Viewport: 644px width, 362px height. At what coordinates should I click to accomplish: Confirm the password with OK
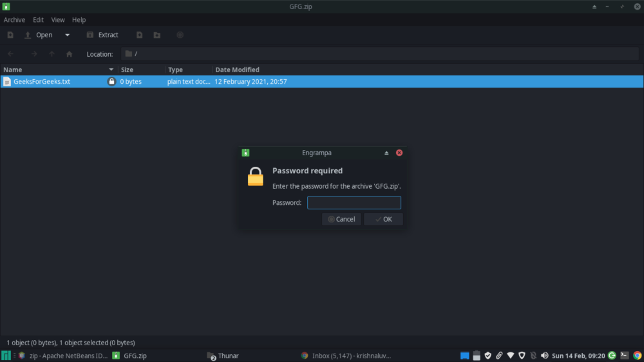pos(383,219)
